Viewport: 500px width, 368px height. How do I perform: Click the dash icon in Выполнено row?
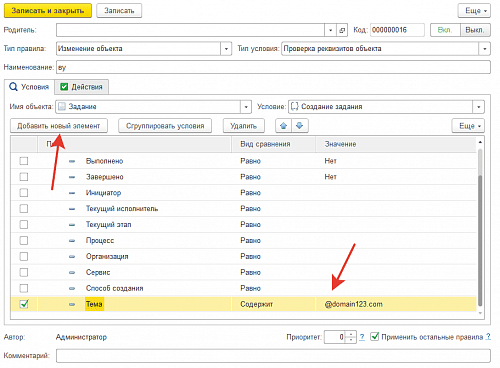click(x=72, y=161)
